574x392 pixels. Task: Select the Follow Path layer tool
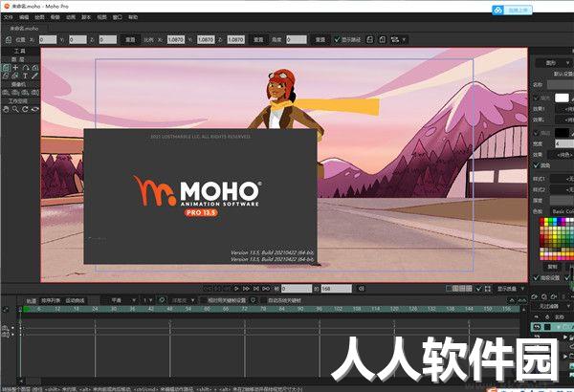(x=25, y=68)
